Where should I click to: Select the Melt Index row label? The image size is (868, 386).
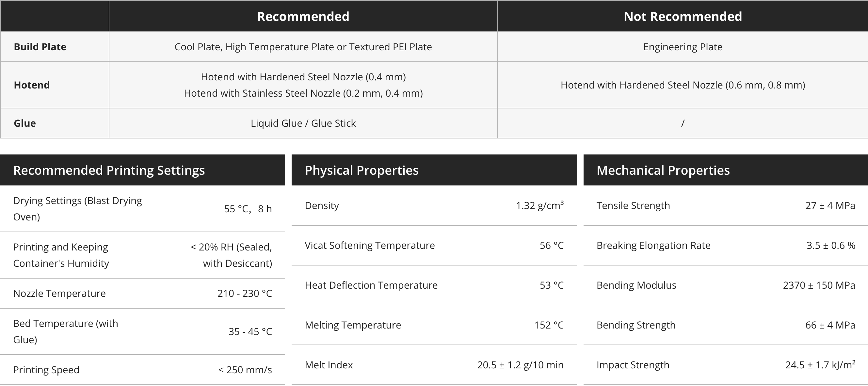point(329,365)
